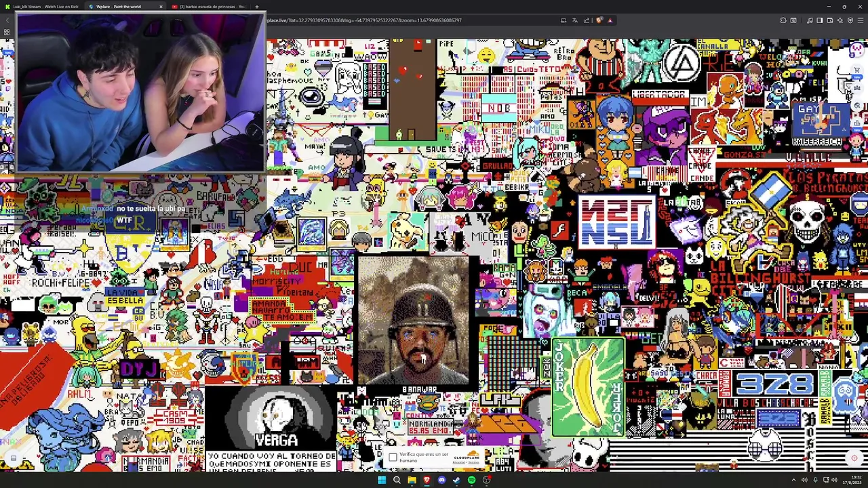Open Windows taskbar Search
The image size is (868, 488).
pos(397,480)
